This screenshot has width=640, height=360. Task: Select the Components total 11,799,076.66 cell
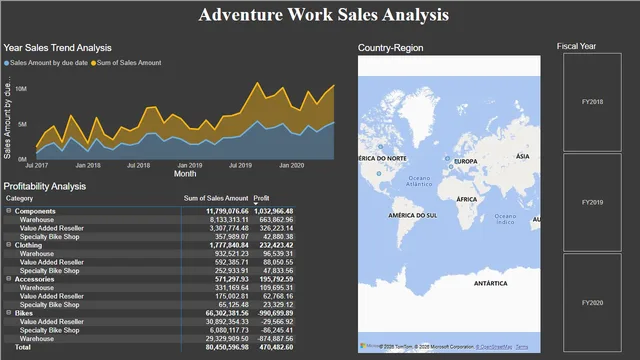(x=227, y=211)
